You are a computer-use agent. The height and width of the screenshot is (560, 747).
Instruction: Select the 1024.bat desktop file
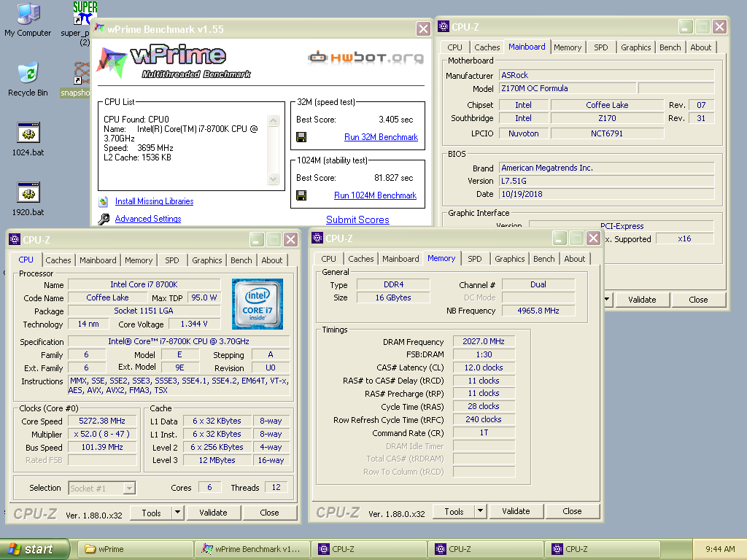(x=28, y=139)
